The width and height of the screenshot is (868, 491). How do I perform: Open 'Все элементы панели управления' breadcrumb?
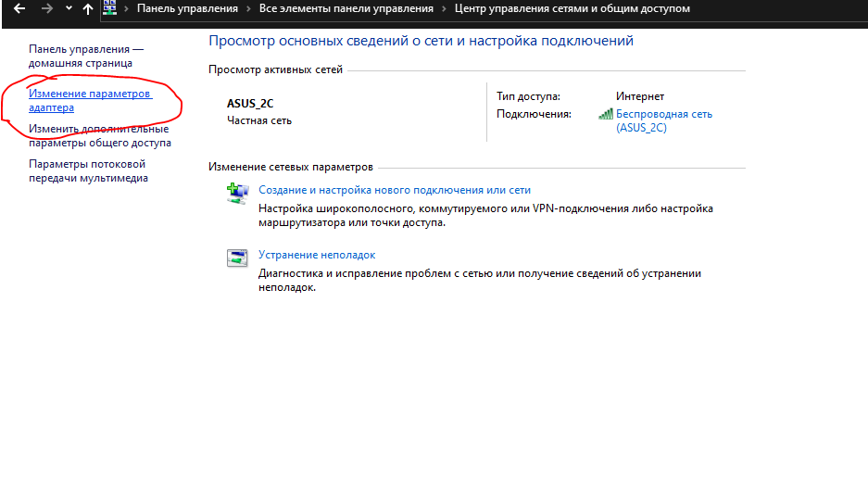click(346, 8)
